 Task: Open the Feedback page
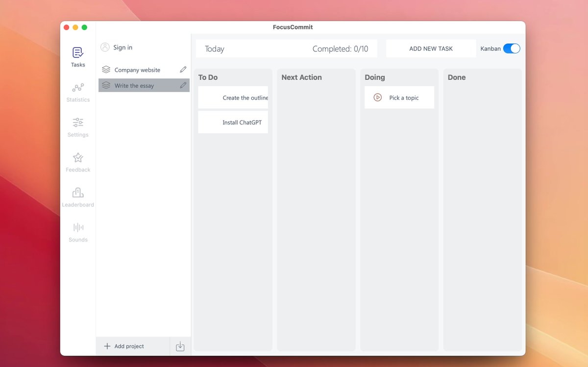click(x=78, y=162)
